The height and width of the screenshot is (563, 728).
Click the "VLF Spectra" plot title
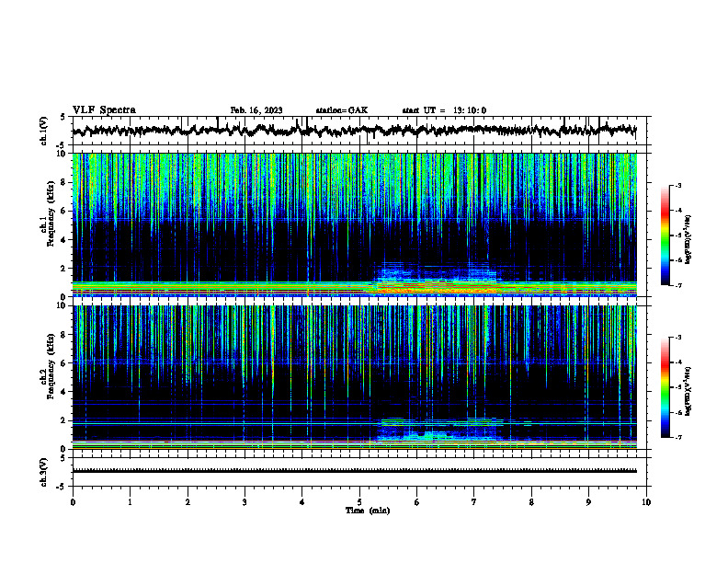point(104,110)
